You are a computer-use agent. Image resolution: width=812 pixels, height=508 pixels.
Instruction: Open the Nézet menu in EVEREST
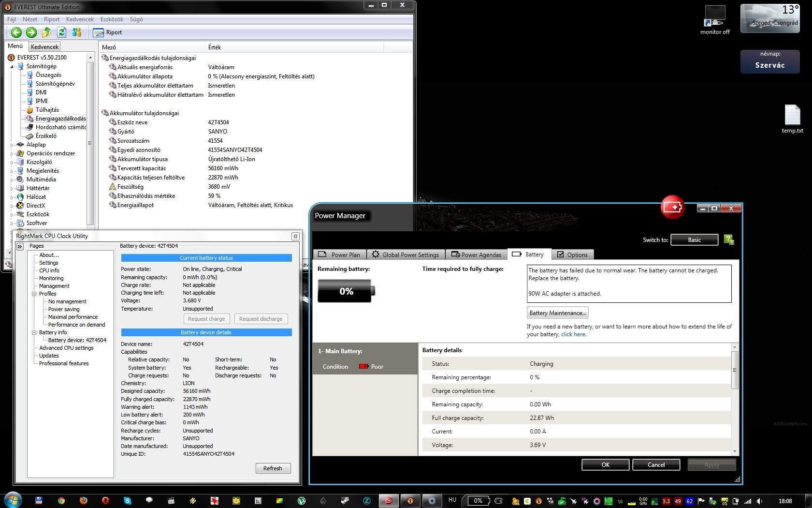click(x=30, y=19)
